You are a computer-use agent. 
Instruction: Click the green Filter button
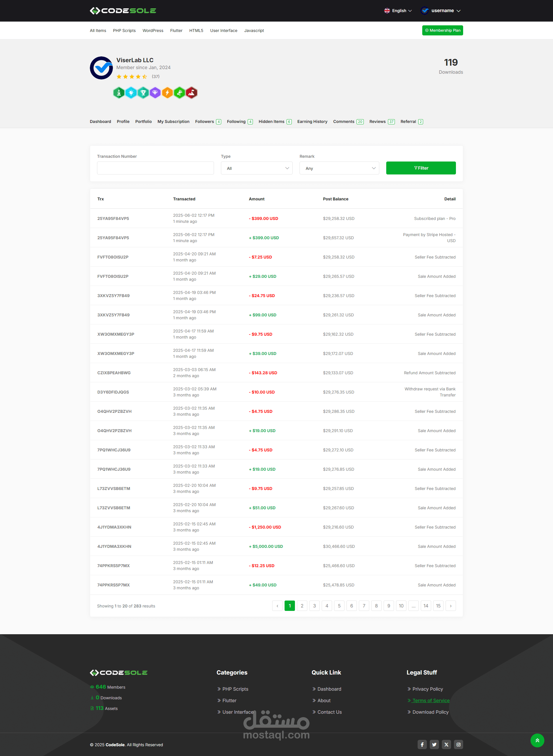coord(421,168)
